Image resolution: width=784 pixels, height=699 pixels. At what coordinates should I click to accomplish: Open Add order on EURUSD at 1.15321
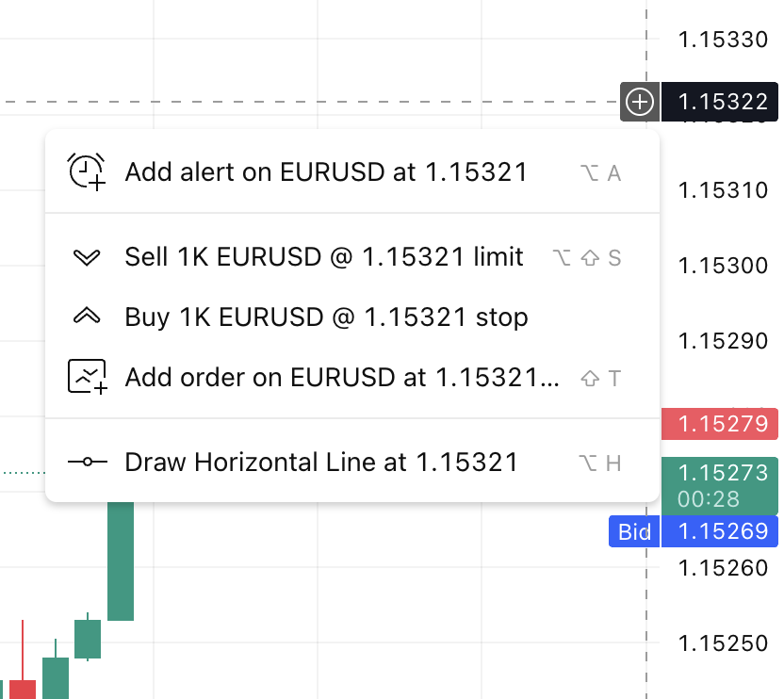click(x=342, y=378)
